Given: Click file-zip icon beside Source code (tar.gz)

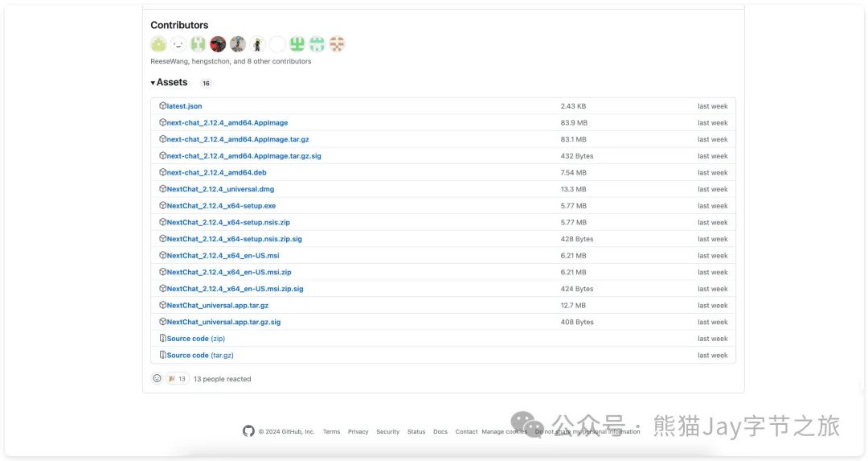Looking at the screenshot, I should (162, 355).
